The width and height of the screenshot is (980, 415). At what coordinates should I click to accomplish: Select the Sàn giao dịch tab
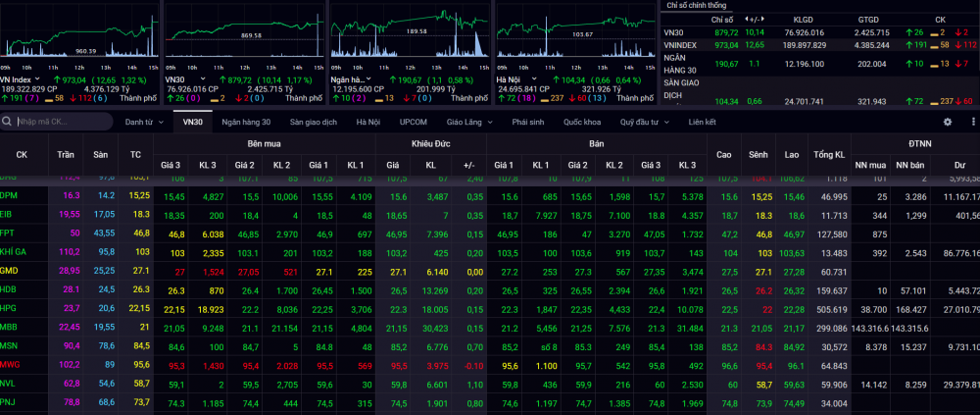313,122
